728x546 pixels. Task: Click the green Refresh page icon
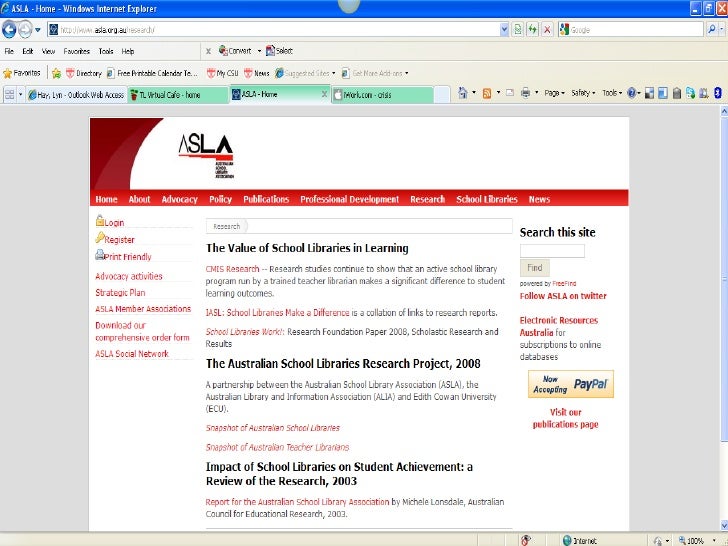(x=533, y=30)
